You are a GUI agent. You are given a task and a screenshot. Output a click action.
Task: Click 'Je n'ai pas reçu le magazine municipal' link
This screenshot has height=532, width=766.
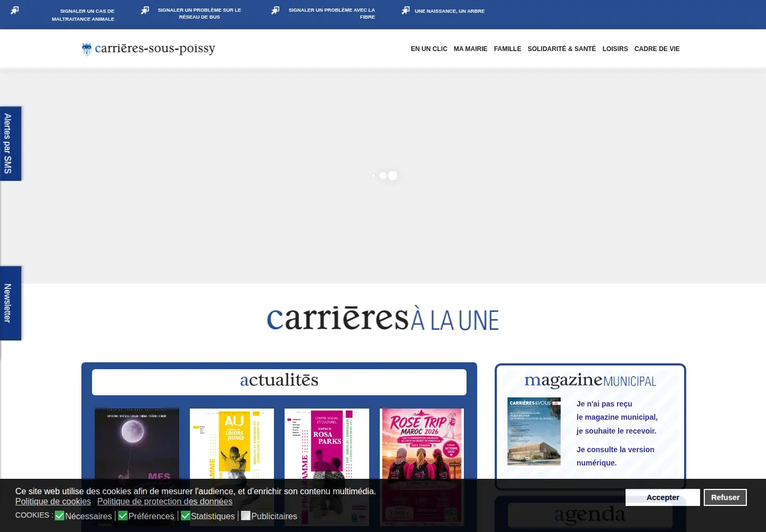617,417
